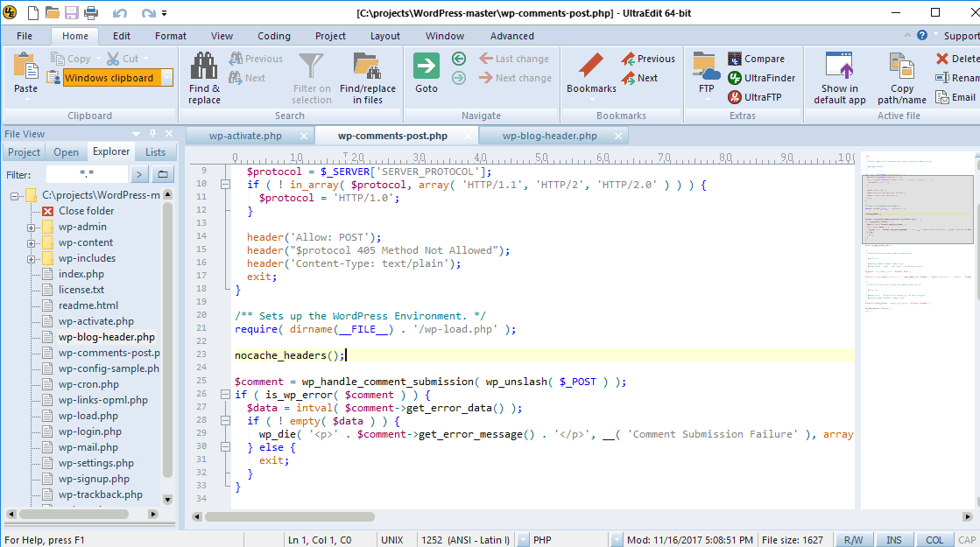Click the file Filter input field
Screen dimensions: 980x547
(86, 175)
